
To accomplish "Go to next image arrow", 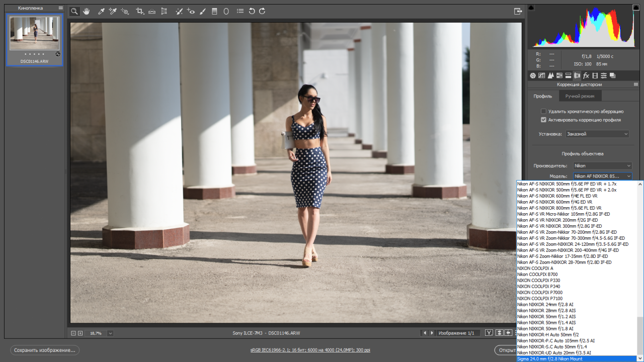I will (x=431, y=333).
